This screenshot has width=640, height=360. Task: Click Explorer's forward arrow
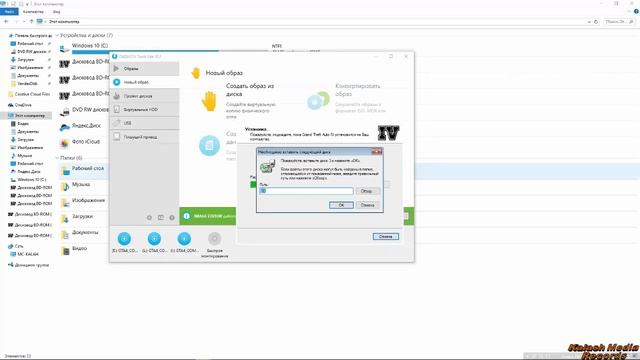[x=17, y=22]
